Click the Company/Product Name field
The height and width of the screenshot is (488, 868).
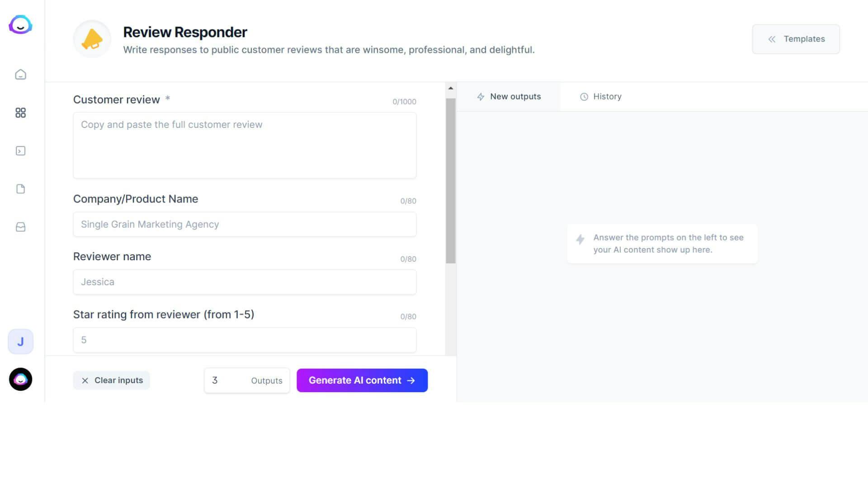(245, 224)
